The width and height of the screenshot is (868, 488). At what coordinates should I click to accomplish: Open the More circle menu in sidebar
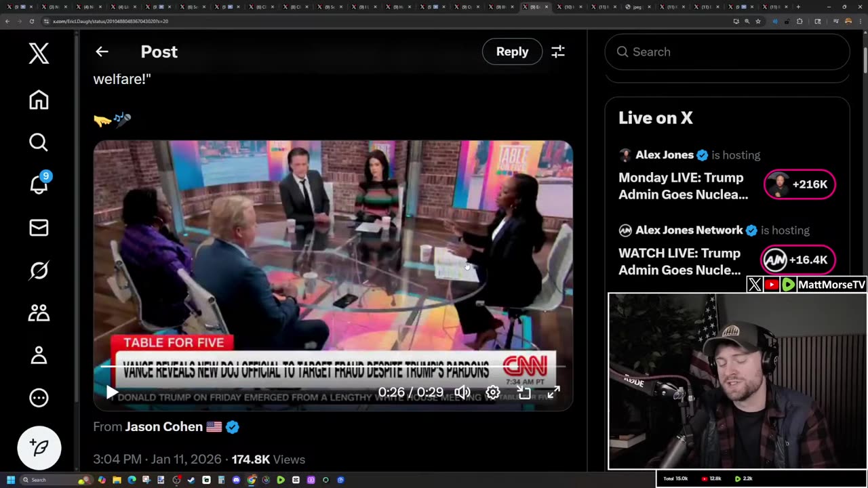click(39, 398)
